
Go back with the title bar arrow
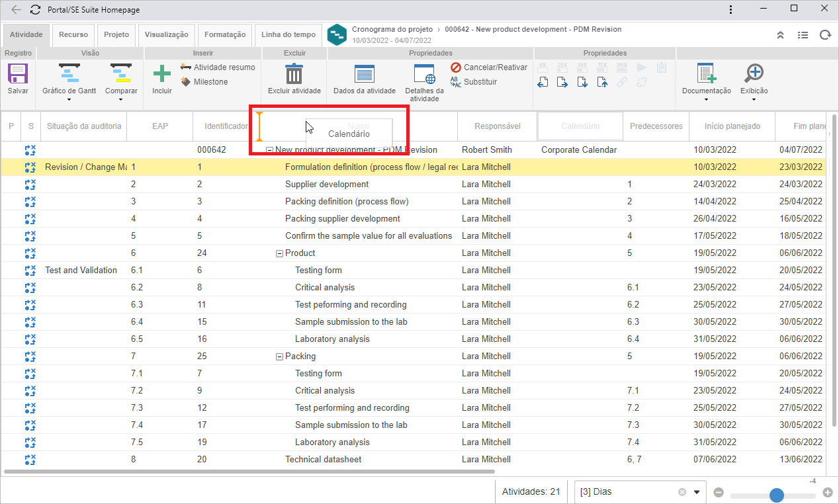point(16,10)
